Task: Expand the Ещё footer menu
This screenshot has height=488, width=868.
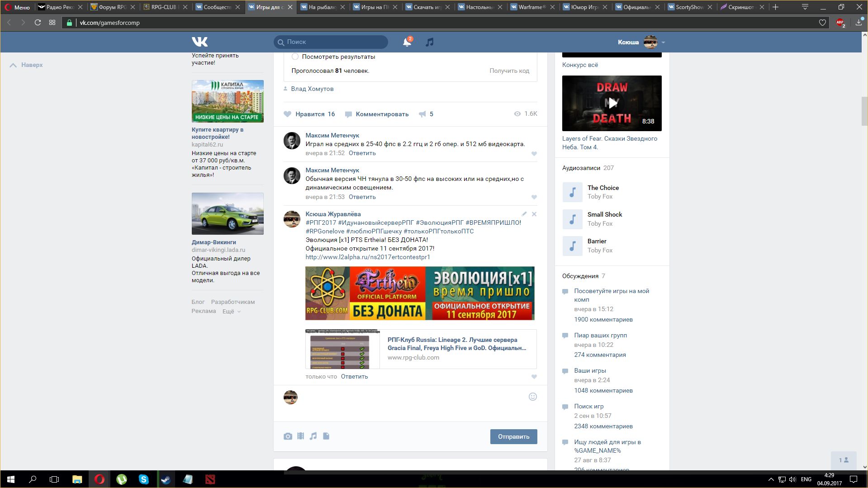Action: [231, 311]
